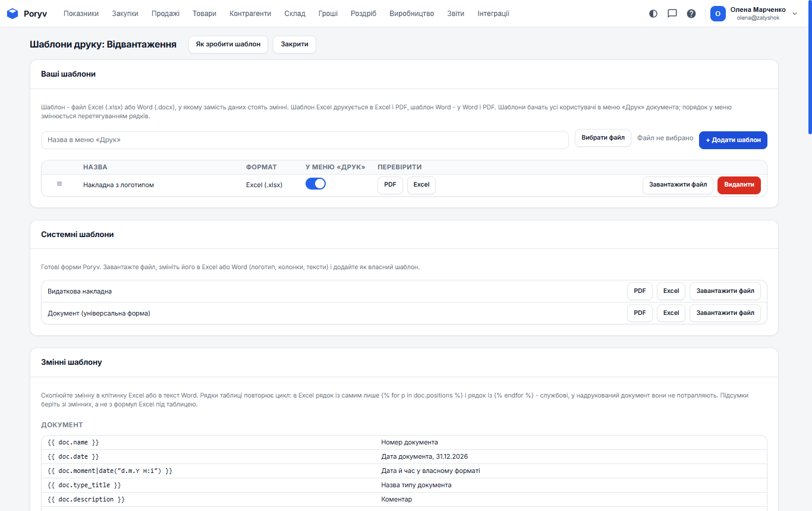Click the blue Додати шаблон button
Screen dimensions: 812x511
[x=733, y=140]
